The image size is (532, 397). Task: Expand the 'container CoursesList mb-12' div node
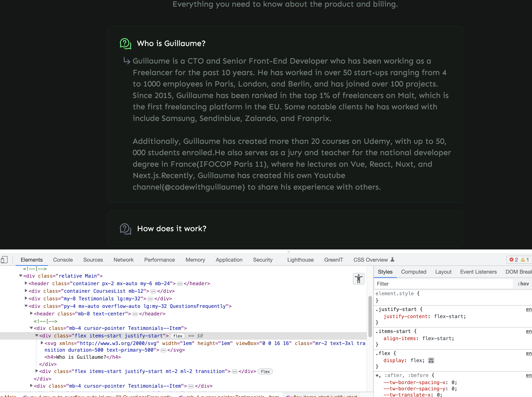pyautogui.click(x=26, y=291)
